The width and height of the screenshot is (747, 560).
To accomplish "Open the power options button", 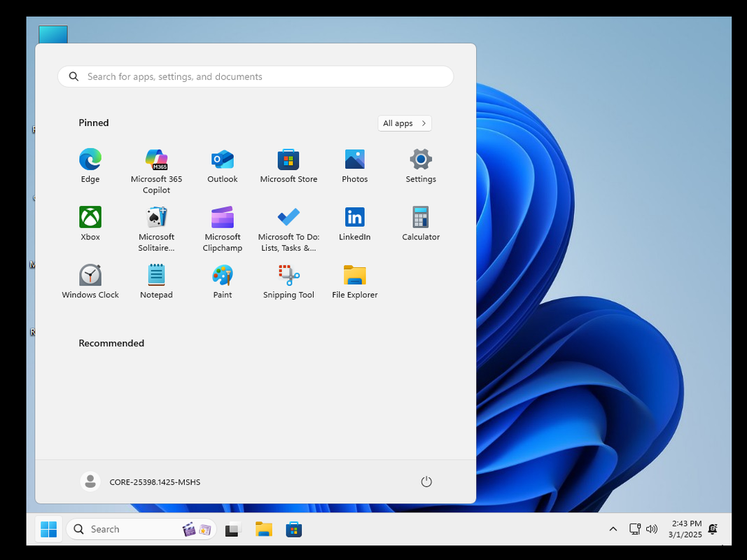I will point(426,482).
